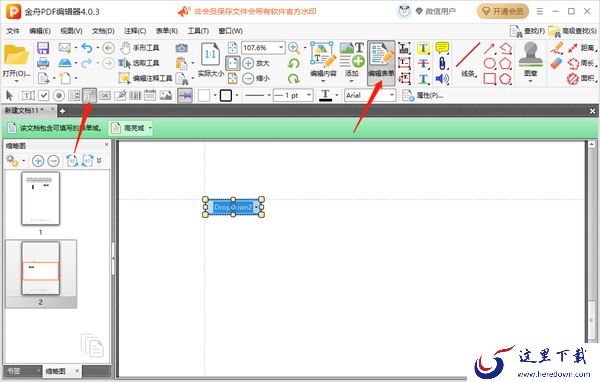The image size is (600, 382).
Task: Expand the 高亮域 dropdown arrow
Action: pyautogui.click(x=150, y=128)
